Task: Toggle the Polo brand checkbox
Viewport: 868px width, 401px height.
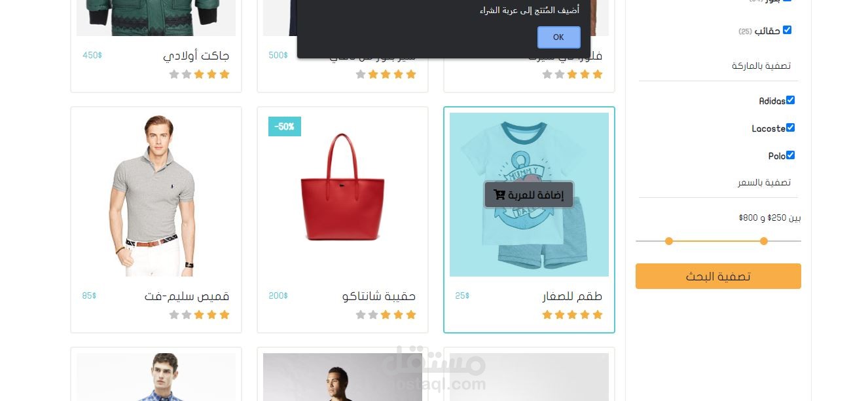Action: coord(790,155)
